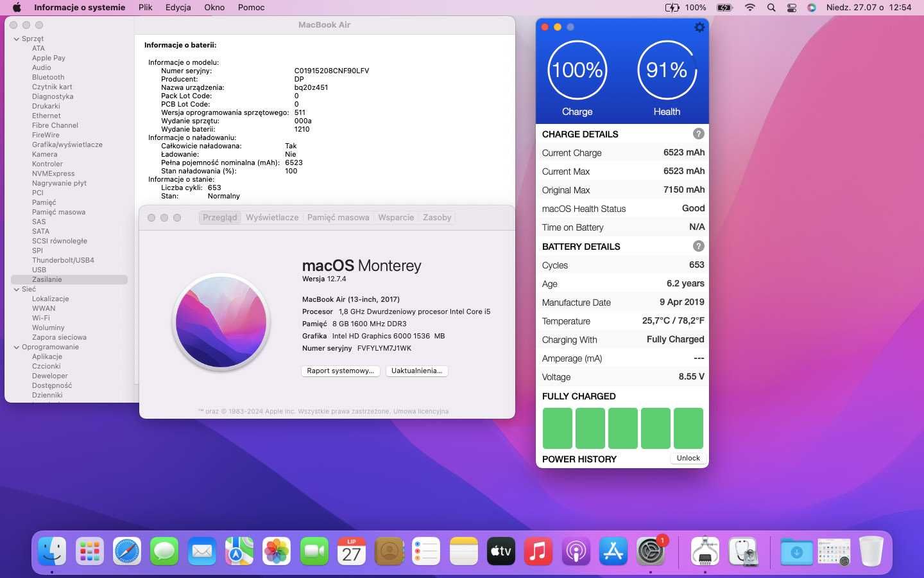This screenshot has height=578, width=924.
Task: Open Podcasts app in dock
Action: (x=576, y=551)
